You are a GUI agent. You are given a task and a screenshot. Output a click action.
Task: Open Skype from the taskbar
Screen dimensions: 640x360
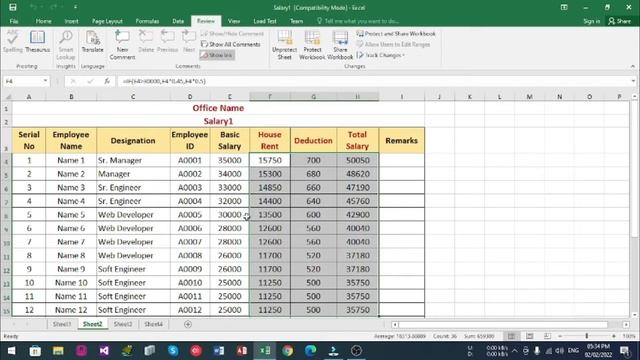point(173,351)
